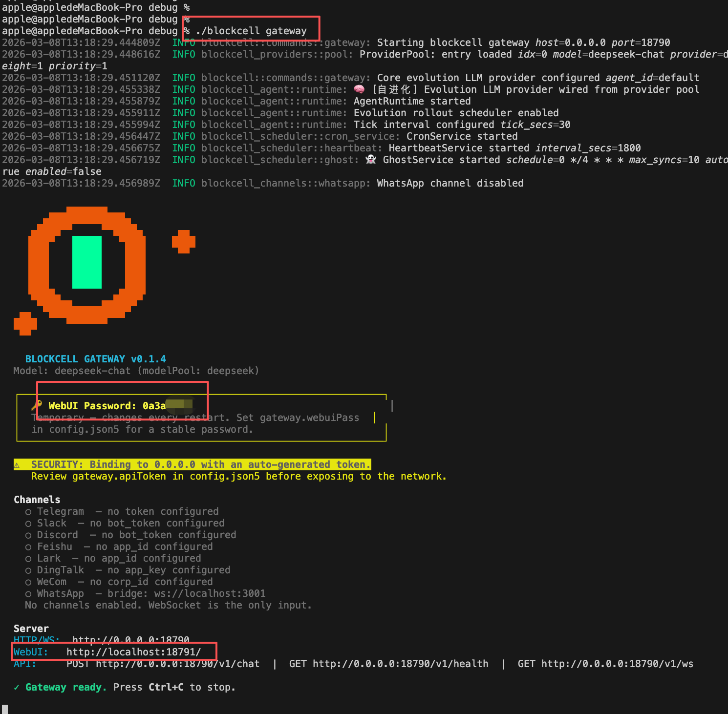This screenshot has height=714, width=728.
Task: Click the 'Gateway ready.' status text
Action: [66, 687]
